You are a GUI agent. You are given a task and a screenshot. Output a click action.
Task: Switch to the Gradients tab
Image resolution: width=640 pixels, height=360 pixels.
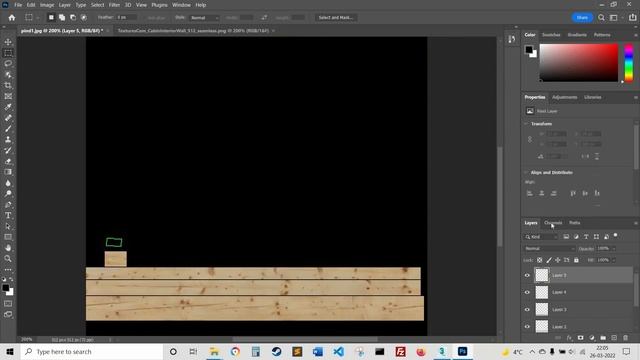coord(577,35)
